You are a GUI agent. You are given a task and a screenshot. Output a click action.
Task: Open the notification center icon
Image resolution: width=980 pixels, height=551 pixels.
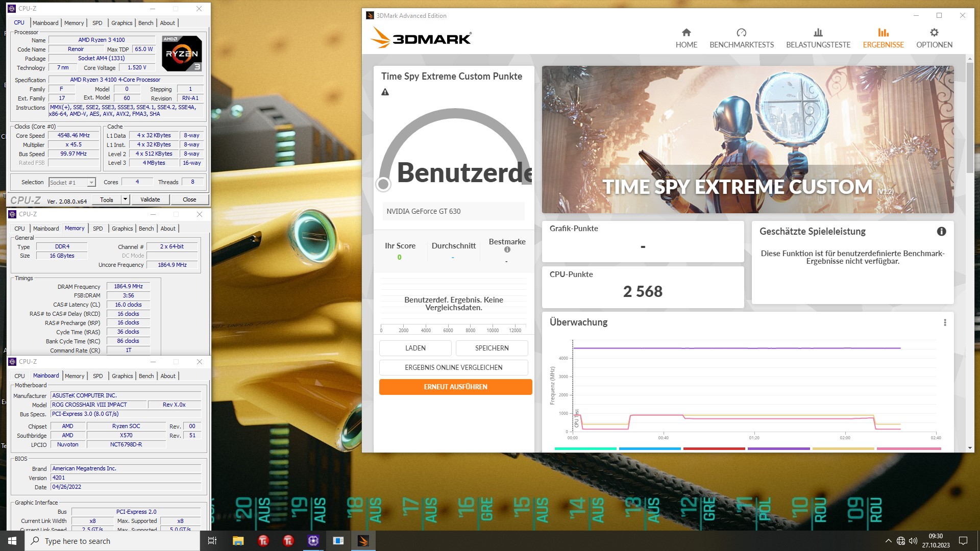point(963,541)
